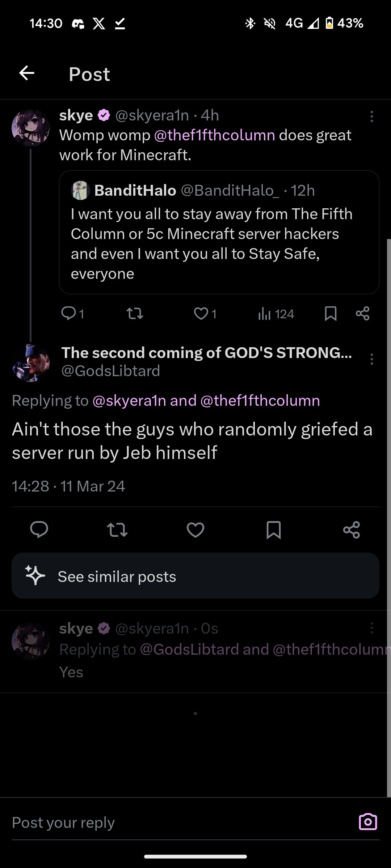Viewport: 391px width, 868px height.
Task: View analytics for skye's post with 124 views
Action: pos(276,314)
